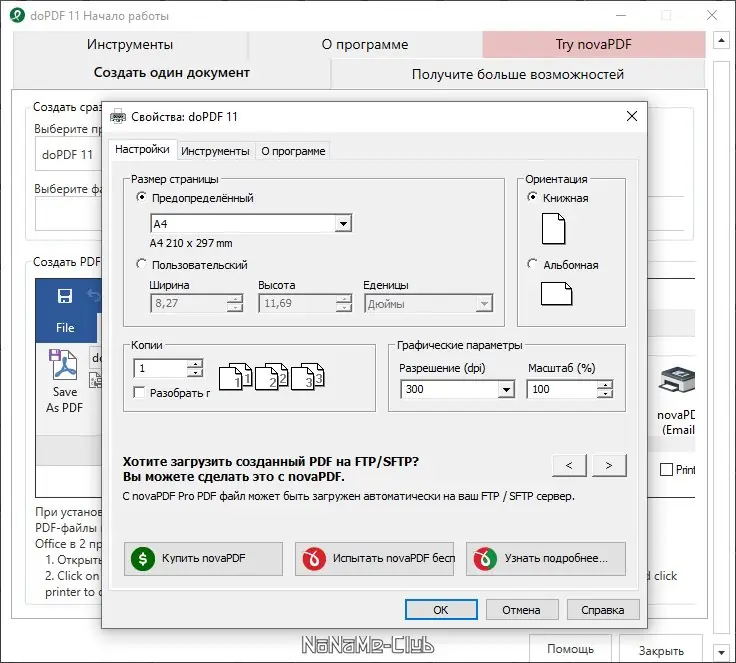Click the collate pages illustration icon
This screenshot has width=736, height=663.
[271, 377]
